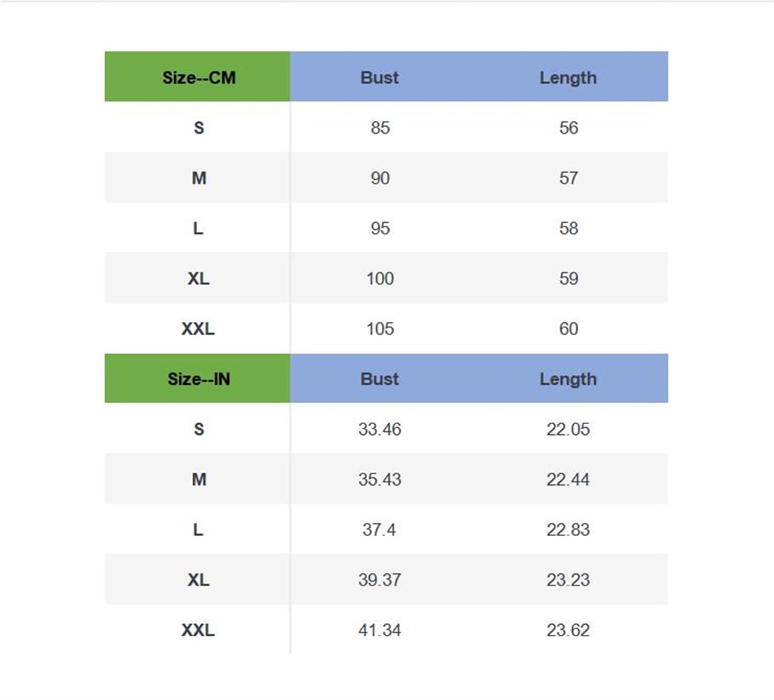Select the Bust header in inches table

tap(380, 378)
